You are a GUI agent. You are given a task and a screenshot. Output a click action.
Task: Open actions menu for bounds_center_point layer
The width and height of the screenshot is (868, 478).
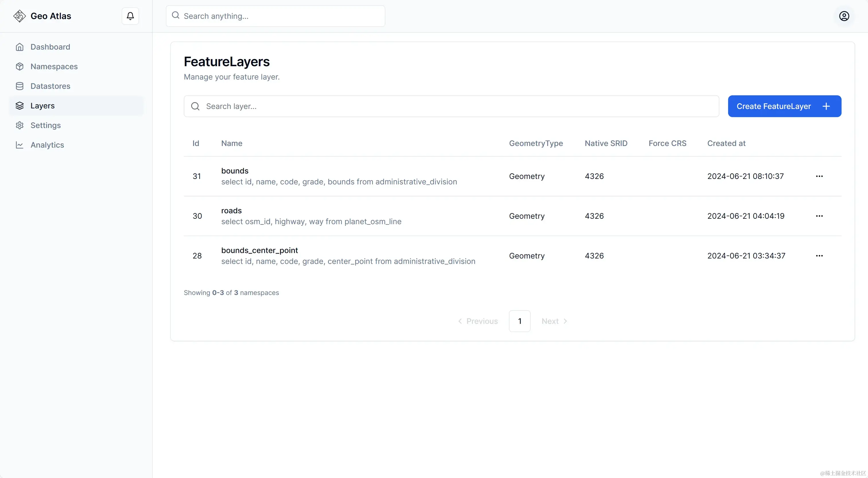(x=819, y=255)
